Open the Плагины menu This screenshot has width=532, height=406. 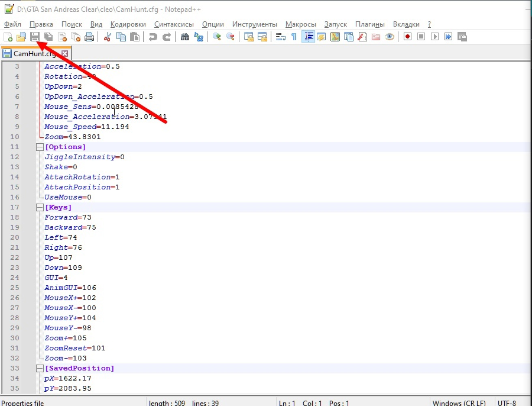(369, 24)
